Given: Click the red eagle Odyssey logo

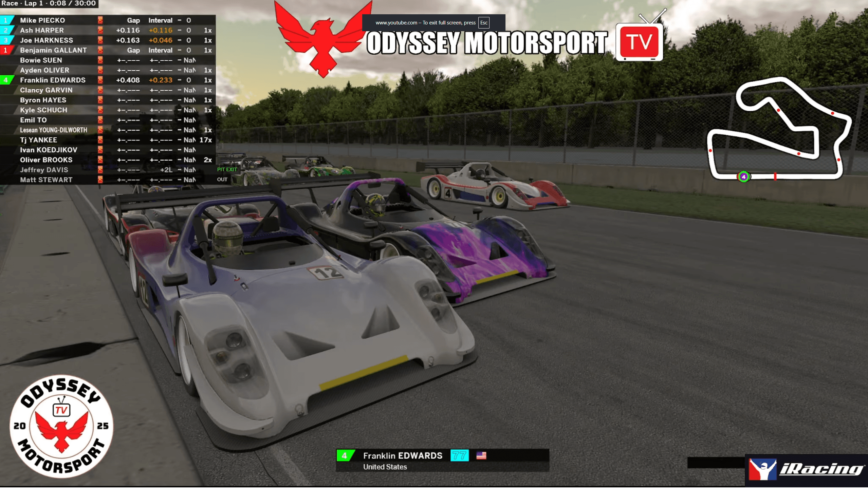Looking at the screenshot, I should pos(323,39).
